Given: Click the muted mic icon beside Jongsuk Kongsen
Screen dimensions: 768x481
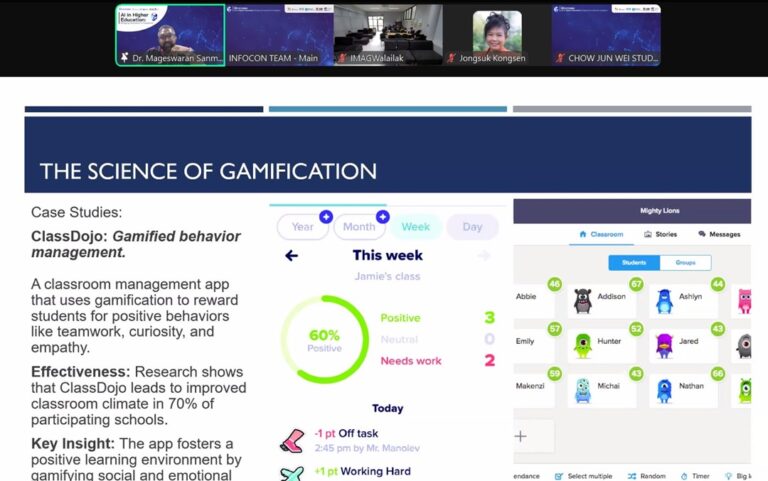Looking at the screenshot, I should (x=451, y=58).
